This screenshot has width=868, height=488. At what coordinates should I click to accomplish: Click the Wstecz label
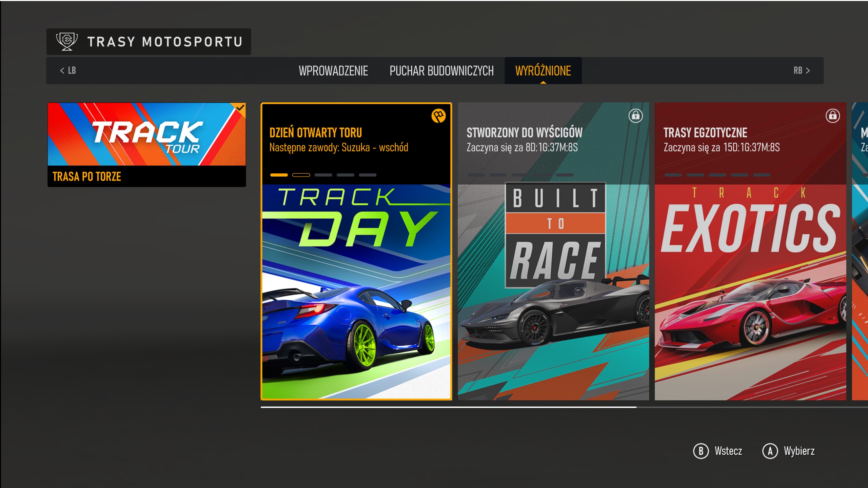click(x=728, y=451)
